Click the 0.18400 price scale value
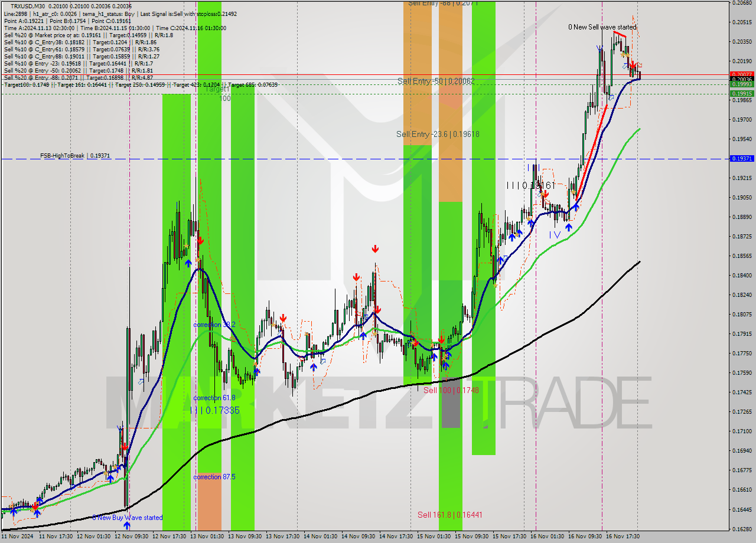The height and width of the screenshot is (543, 756). [x=742, y=276]
